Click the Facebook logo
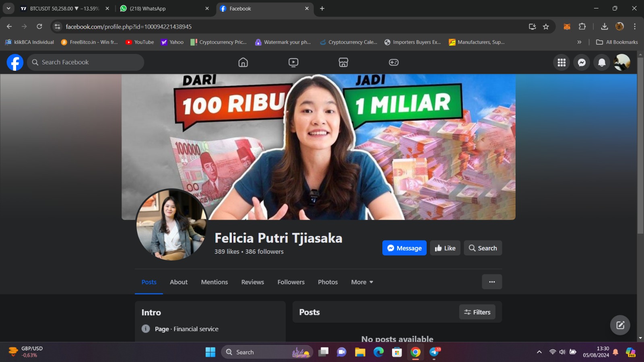The width and height of the screenshot is (644, 362). coord(15,62)
